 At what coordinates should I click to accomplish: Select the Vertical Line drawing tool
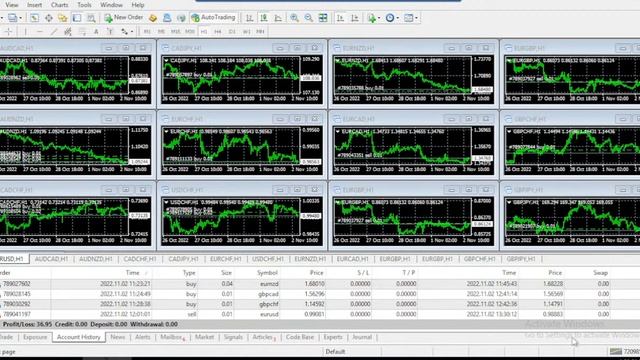point(25,31)
